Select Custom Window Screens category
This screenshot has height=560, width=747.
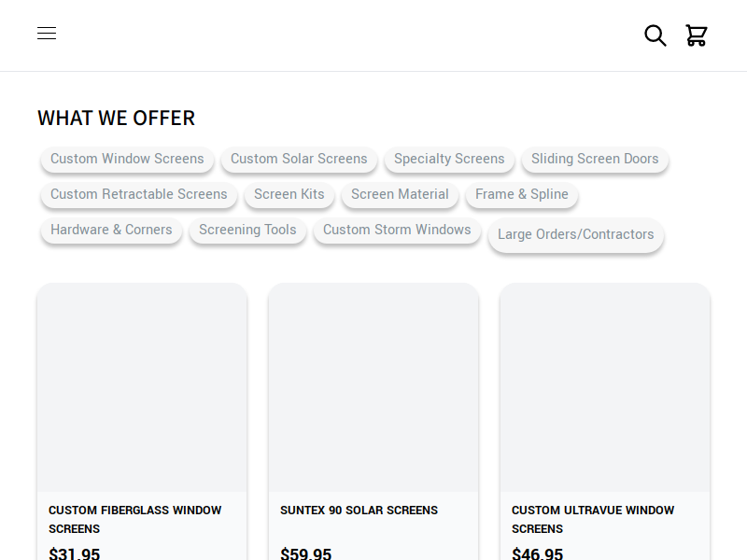click(127, 159)
